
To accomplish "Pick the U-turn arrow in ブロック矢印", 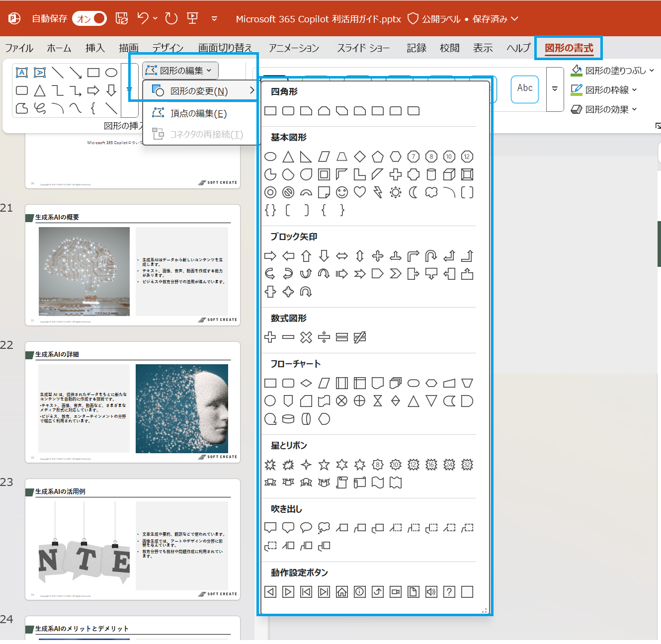I will 431,256.
